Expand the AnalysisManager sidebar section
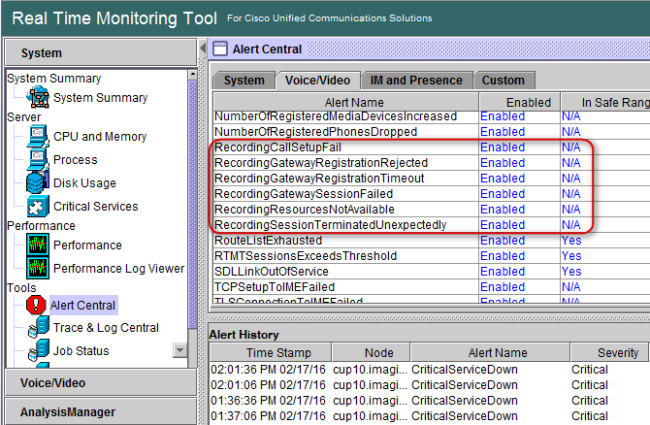Viewport: 650px width, 425px height. pyautogui.click(x=97, y=411)
